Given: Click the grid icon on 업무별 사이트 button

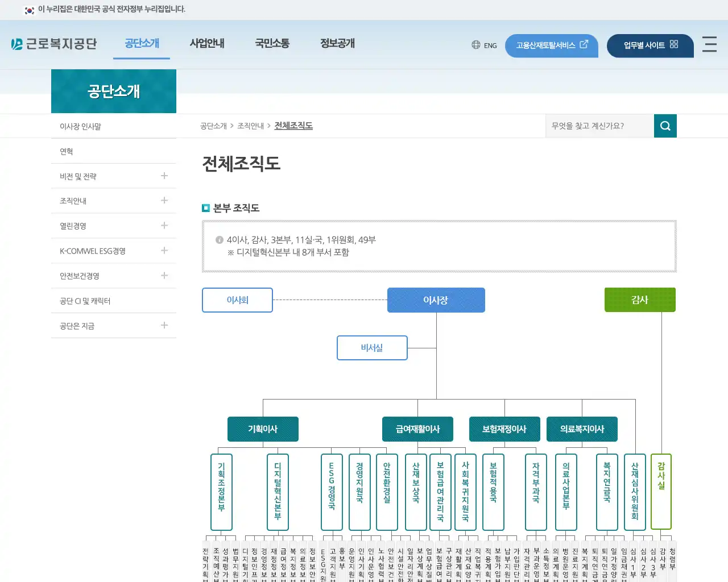Looking at the screenshot, I should point(673,43).
